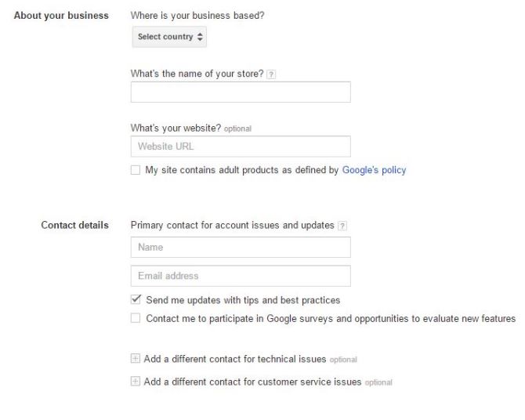Click the plus icon for technical issues contact
Viewport: 525px width, 420px height.
tap(136, 359)
